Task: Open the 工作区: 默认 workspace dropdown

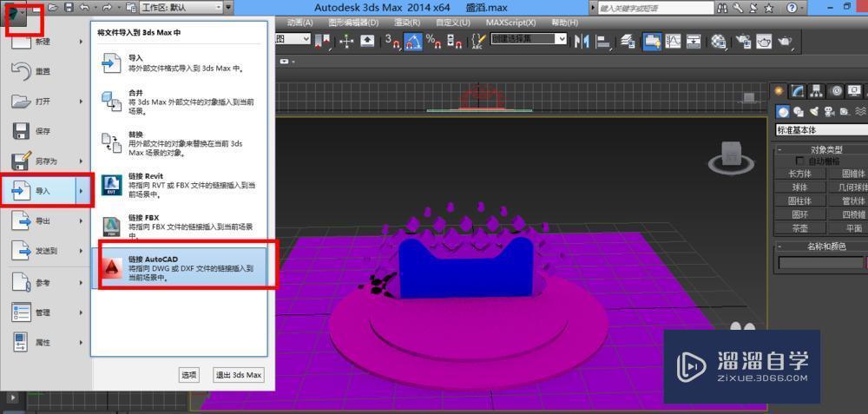Action: (x=181, y=8)
